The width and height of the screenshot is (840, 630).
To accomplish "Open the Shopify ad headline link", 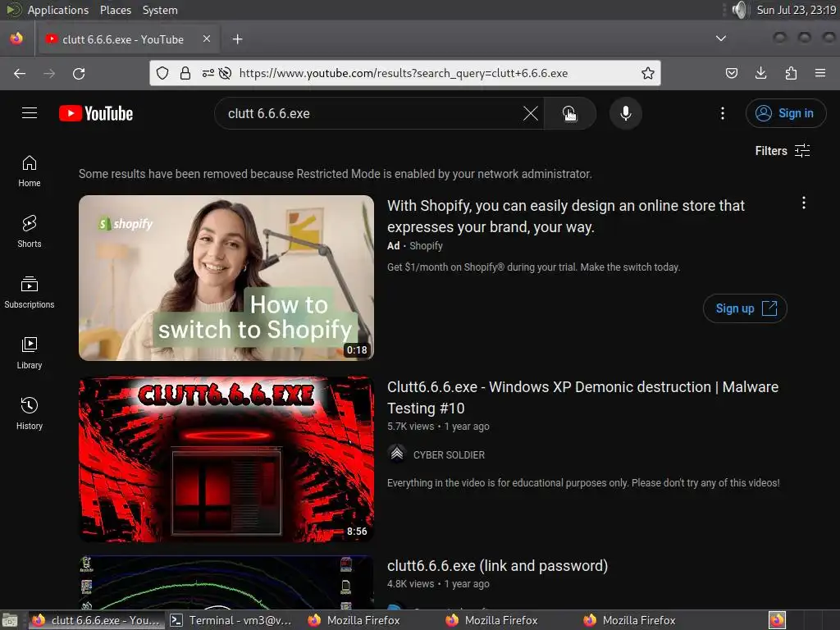I will [x=566, y=217].
